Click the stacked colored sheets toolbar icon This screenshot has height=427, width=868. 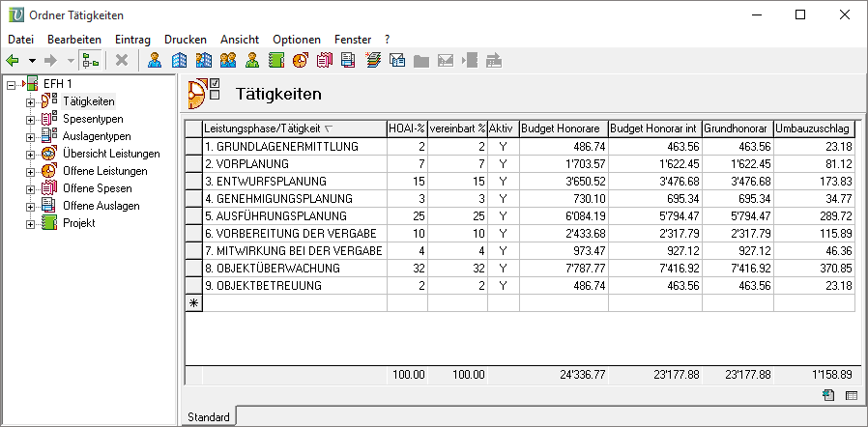(372, 60)
